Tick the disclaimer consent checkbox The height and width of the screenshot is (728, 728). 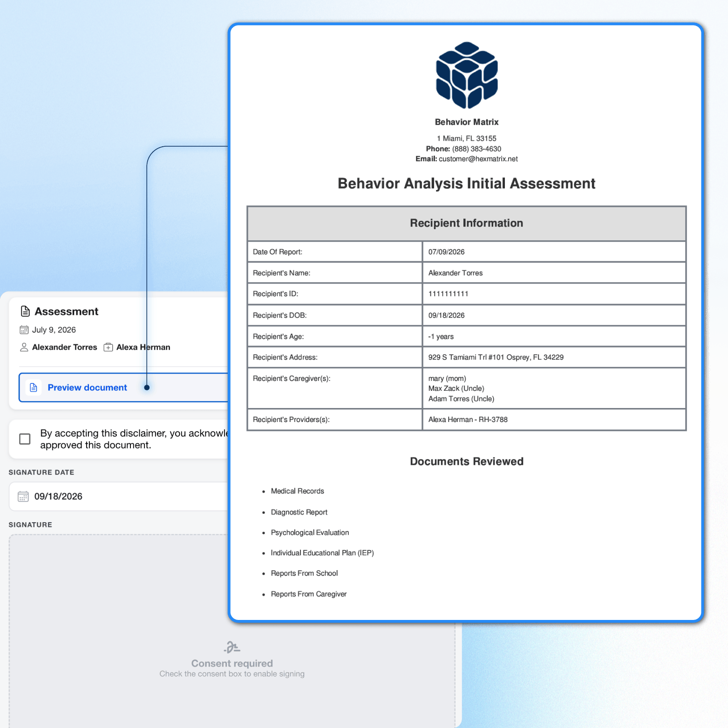coord(25,439)
